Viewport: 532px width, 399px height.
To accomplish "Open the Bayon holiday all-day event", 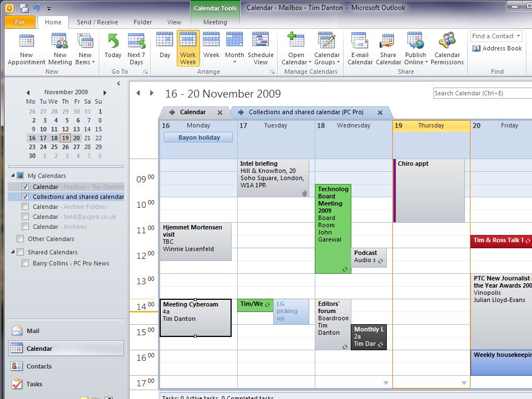I will [x=199, y=137].
